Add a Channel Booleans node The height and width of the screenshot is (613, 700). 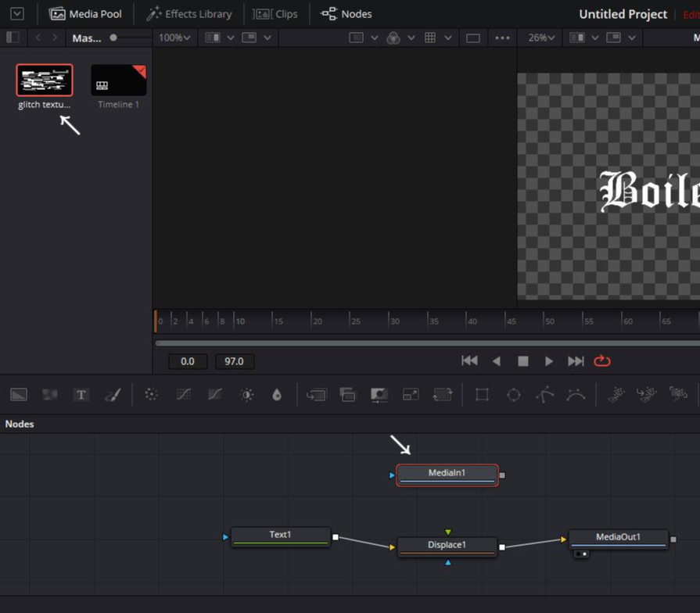click(347, 395)
